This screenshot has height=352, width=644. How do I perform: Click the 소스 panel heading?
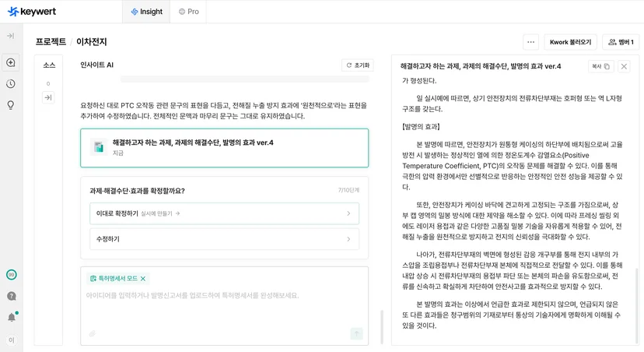[x=49, y=65]
